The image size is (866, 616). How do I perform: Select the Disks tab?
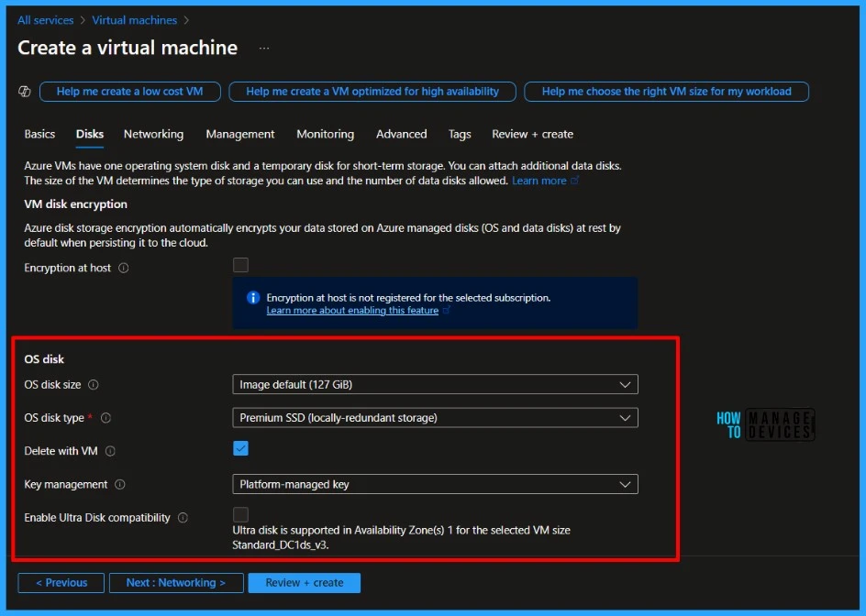tap(90, 134)
